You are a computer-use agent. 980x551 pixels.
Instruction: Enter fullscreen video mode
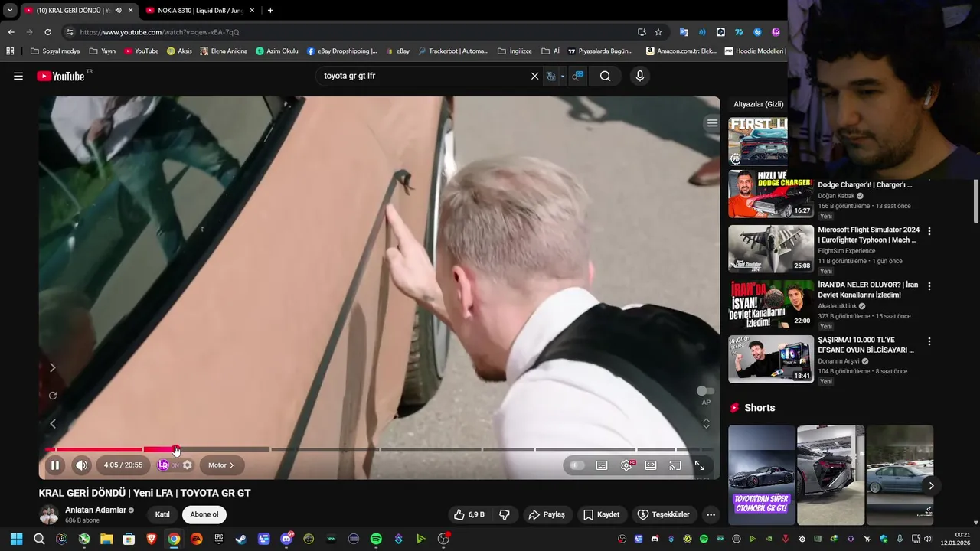[700, 465]
